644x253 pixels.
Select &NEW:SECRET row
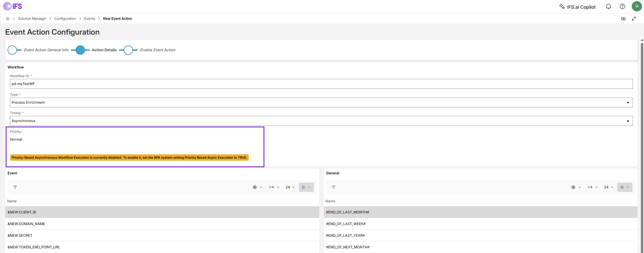point(162,236)
